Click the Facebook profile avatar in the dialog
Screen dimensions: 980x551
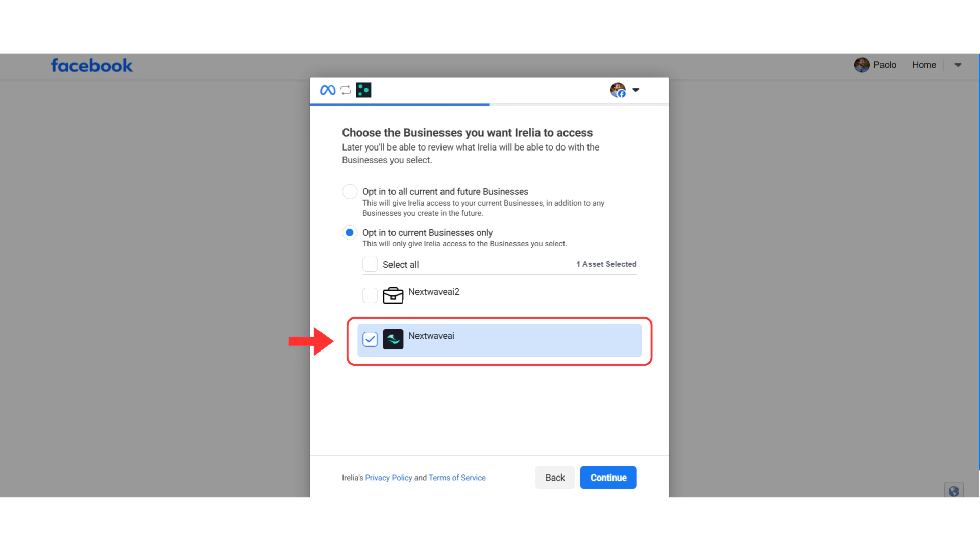point(617,90)
